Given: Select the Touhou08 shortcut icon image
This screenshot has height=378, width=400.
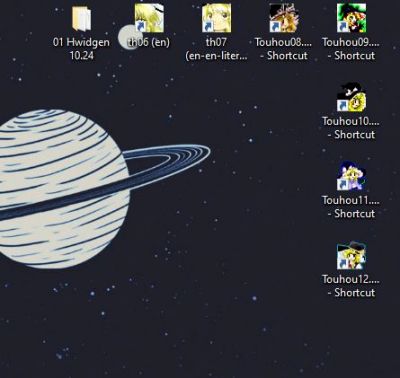Looking at the screenshot, I should [284, 18].
